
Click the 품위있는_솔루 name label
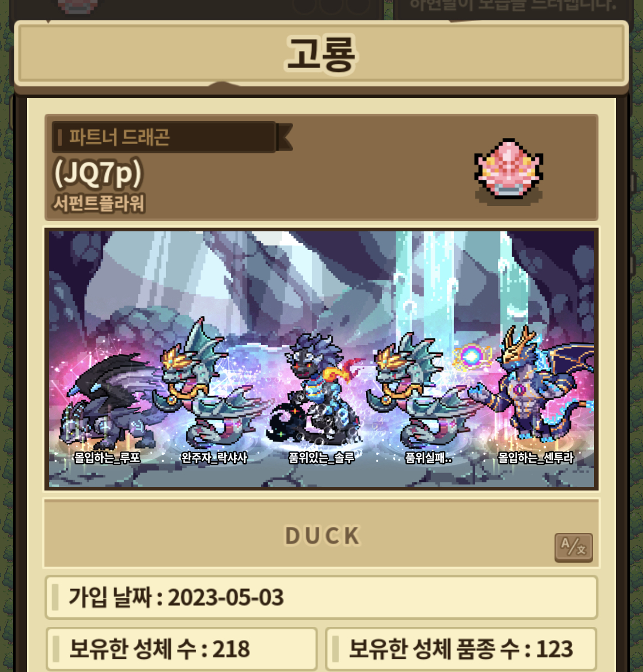pos(321,458)
